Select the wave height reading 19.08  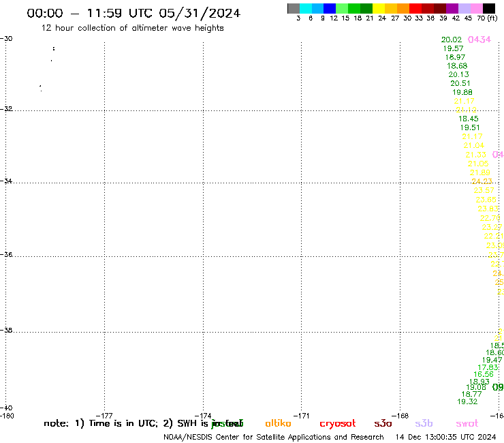pyautogui.click(x=476, y=387)
